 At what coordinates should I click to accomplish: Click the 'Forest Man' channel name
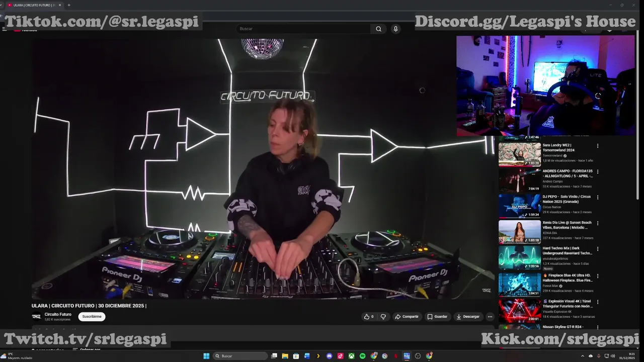(x=550, y=286)
